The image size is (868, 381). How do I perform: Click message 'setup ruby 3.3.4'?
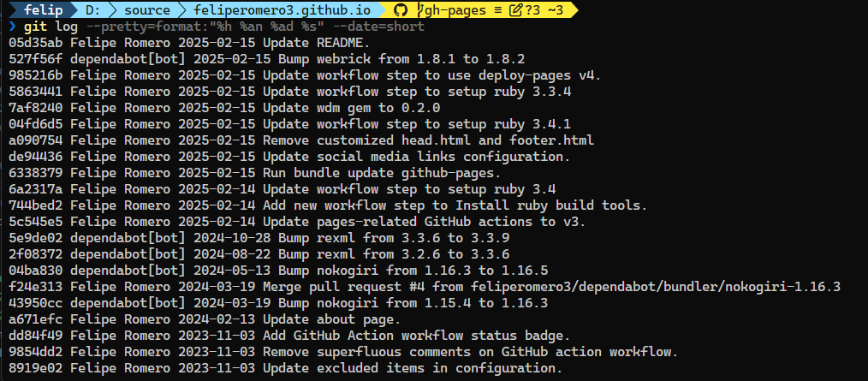pos(417,92)
